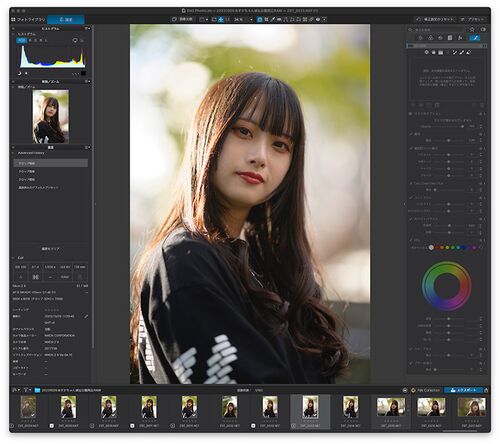Open the Histogram panel options menu

tap(87, 29)
